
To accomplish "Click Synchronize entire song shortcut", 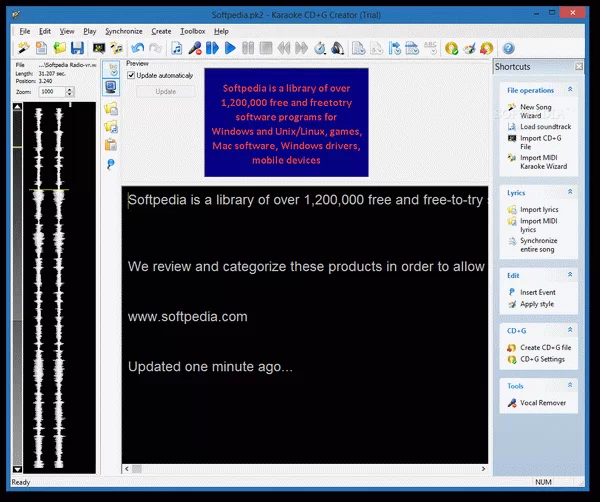I will tap(538, 245).
